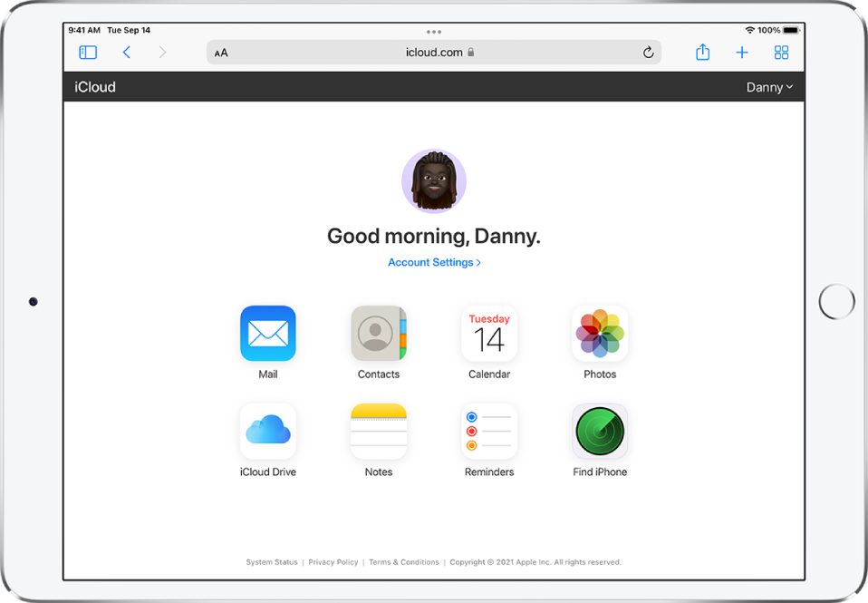This screenshot has height=603, width=868.
Task: Go back to the previous page
Action: click(x=126, y=52)
